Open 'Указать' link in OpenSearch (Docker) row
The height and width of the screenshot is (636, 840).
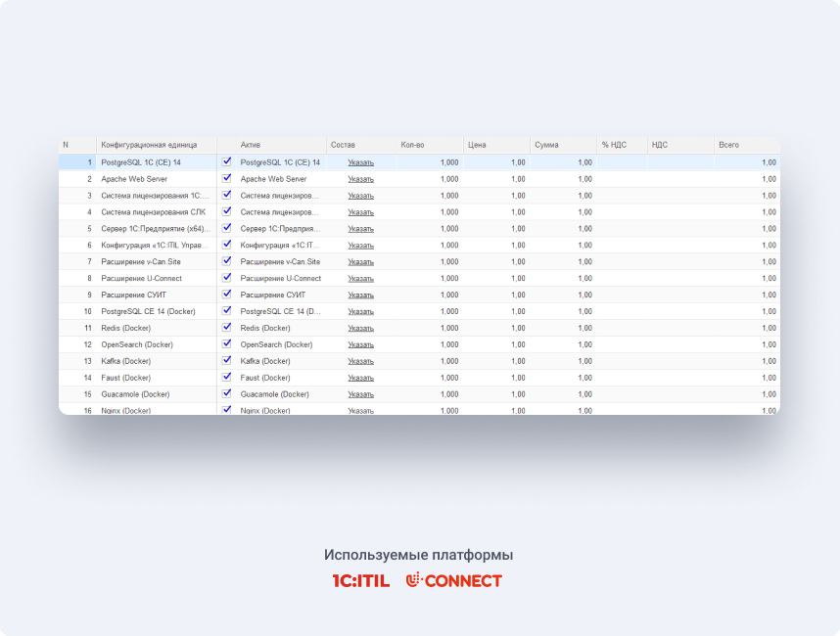point(360,344)
